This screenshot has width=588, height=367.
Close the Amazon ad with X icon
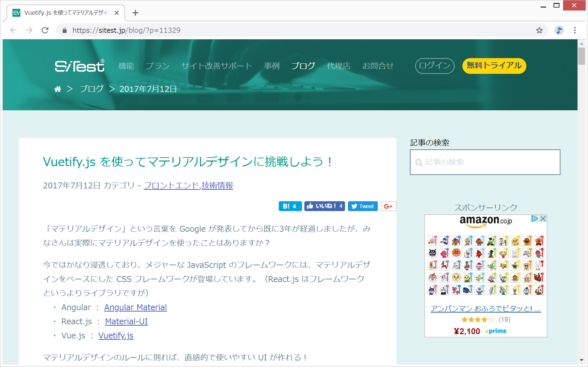[x=543, y=219]
